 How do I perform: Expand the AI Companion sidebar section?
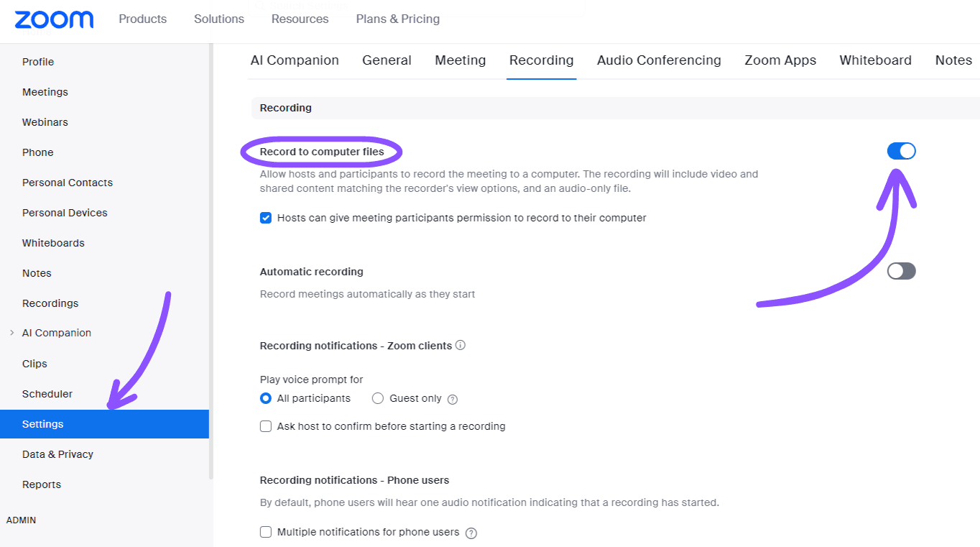pos(11,333)
